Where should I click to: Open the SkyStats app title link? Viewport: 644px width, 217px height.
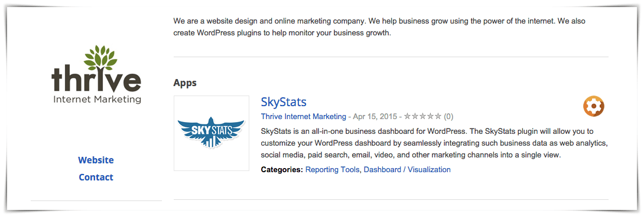pos(284,102)
